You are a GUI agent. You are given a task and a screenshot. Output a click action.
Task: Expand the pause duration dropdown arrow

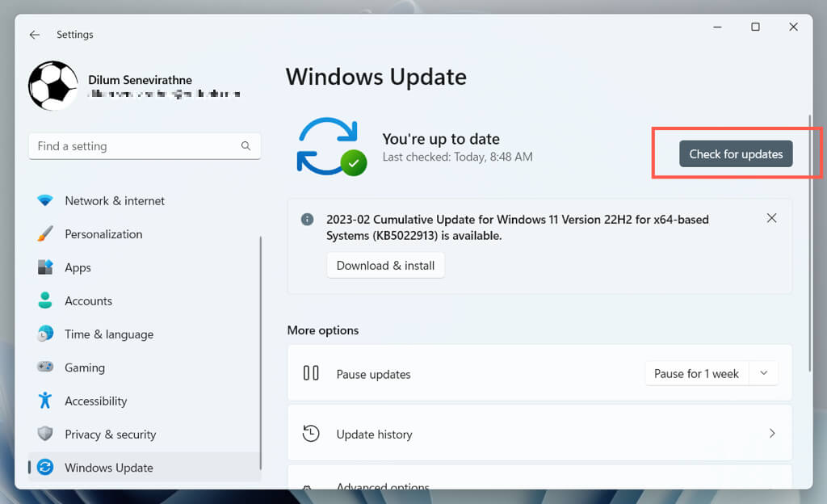click(x=764, y=374)
